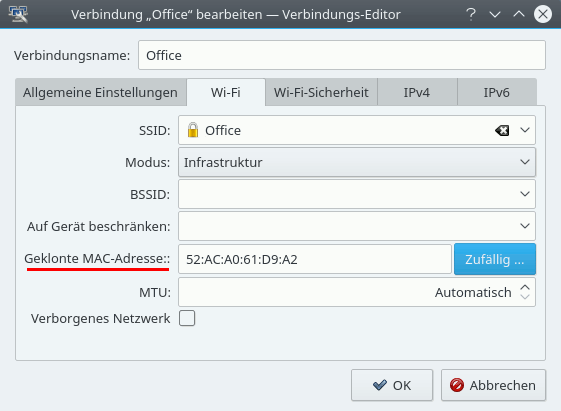Click the Zufällig random MAC button
The image size is (561, 411).
(x=495, y=259)
